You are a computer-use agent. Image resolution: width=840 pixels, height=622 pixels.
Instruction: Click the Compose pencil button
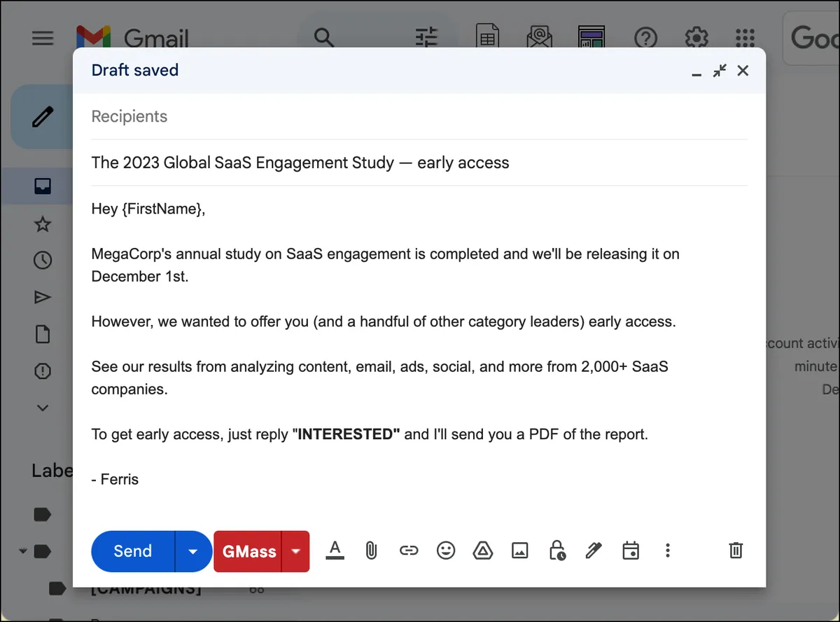[x=43, y=116]
